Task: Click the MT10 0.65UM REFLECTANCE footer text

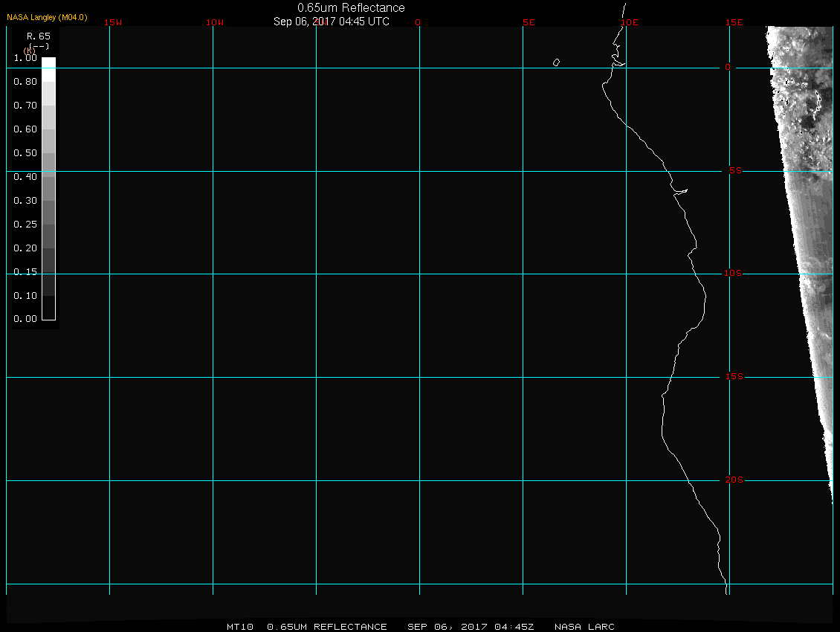Action: [306, 627]
